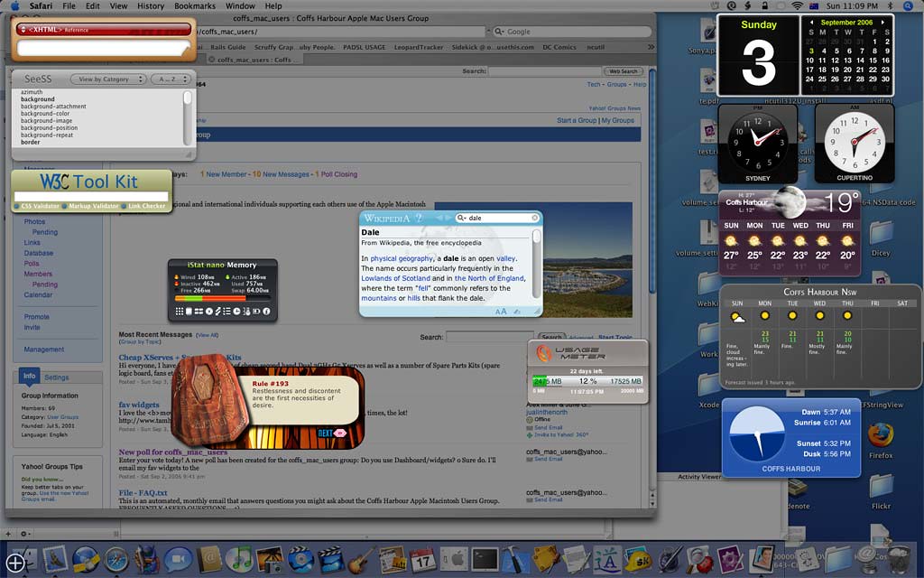Open Wikipedia search magnifier dropdown
Image resolution: width=924 pixels, height=578 pixels.
(461, 218)
